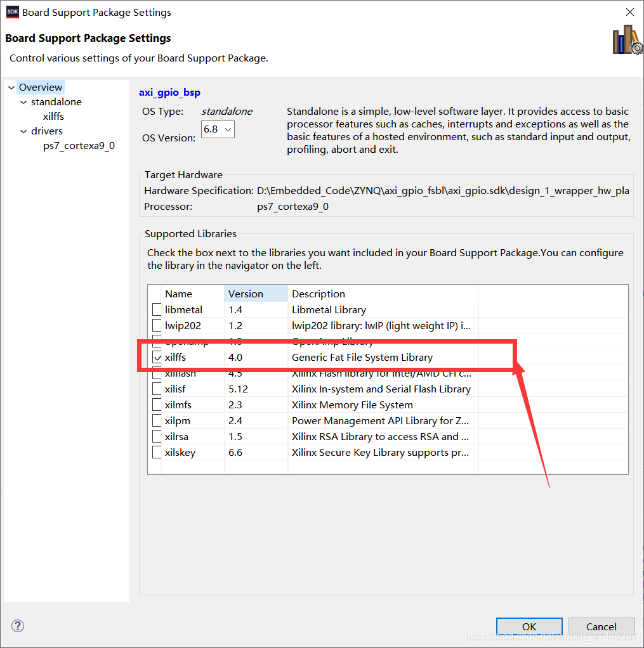Enable the libmetal library checkbox

coord(157,309)
